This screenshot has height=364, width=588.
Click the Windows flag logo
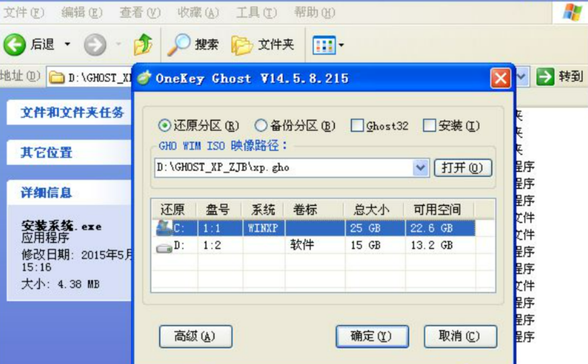click(572, 12)
